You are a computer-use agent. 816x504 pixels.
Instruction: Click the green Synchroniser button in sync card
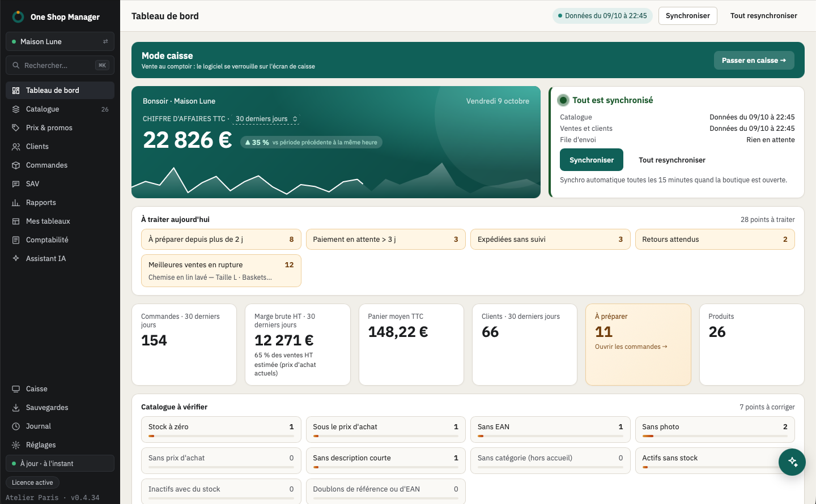coord(592,160)
